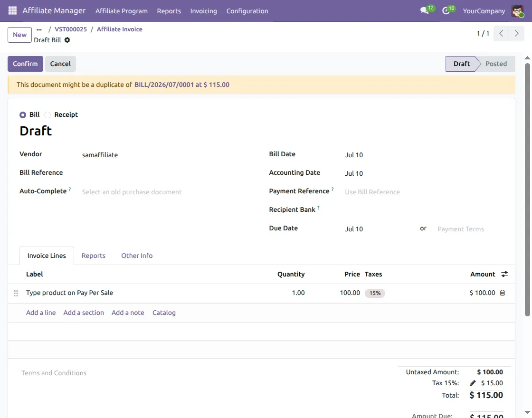Click the Payment Reference input field
The width and height of the screenshot is (532, 418).
tap(424, 192)
